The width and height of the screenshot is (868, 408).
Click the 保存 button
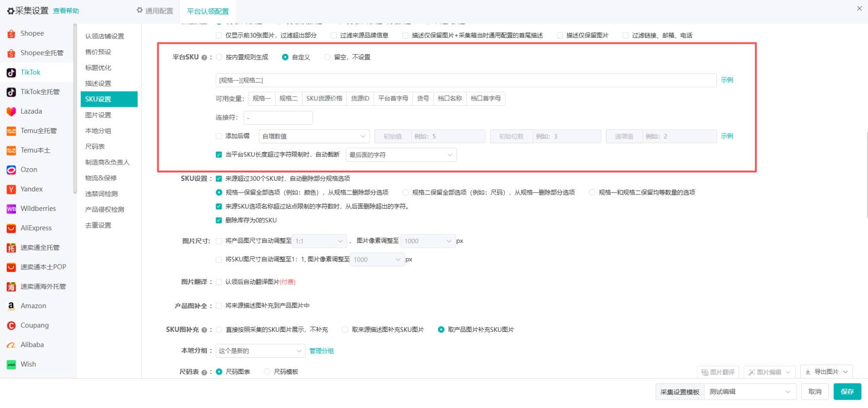point(847,392)
